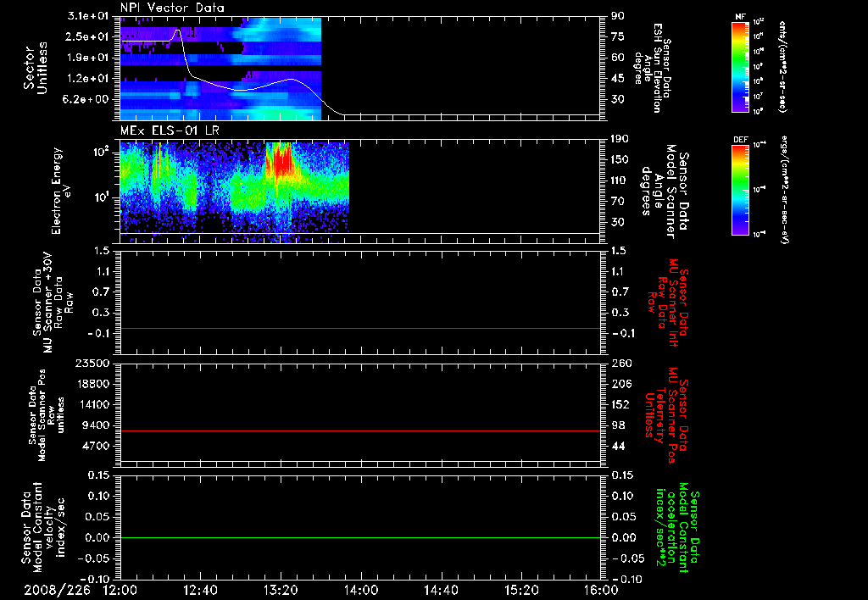Click the "150" scanner angle tick
The image size is (868, 600).
tap(620, 159)
